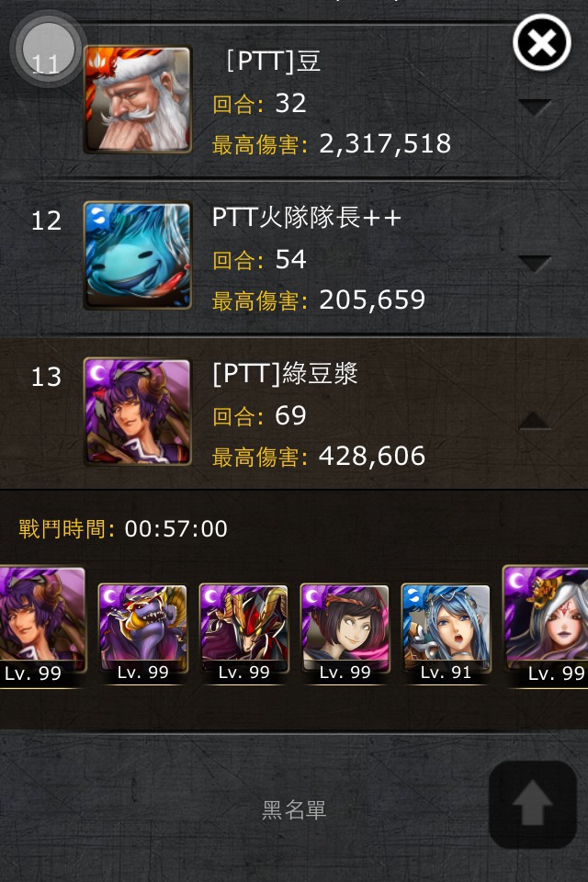Image resolution: width=588 pixels, height=882 pixels.
Task: Select the dark-haired girl with headband card
Action: 345,633
